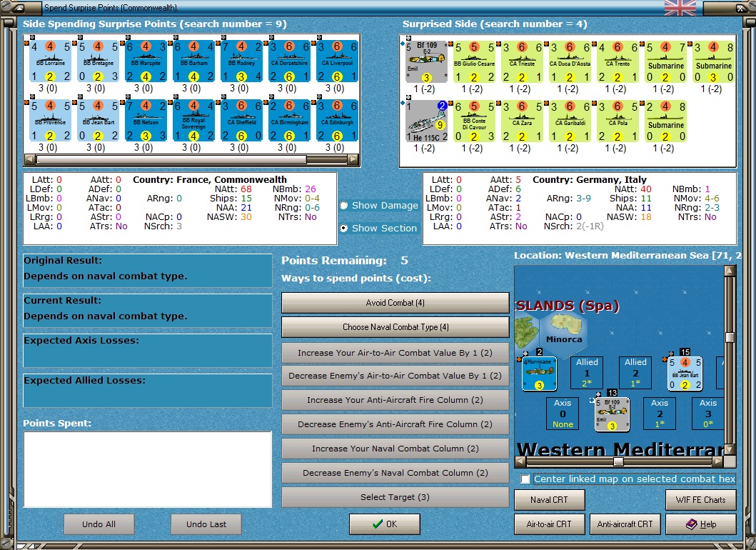This screenshot has width=756, height=550.
Task: Click the BB Jean Bart map counter
Action: (685, 374)
